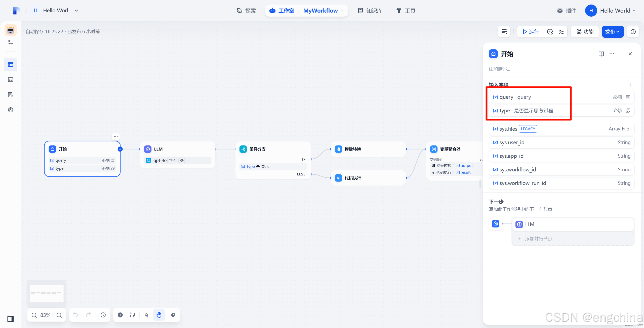This screenshot has width=644, height=328.
Task: Open version history clock icon
Action: pyautogui.click(x=633, y=32)
